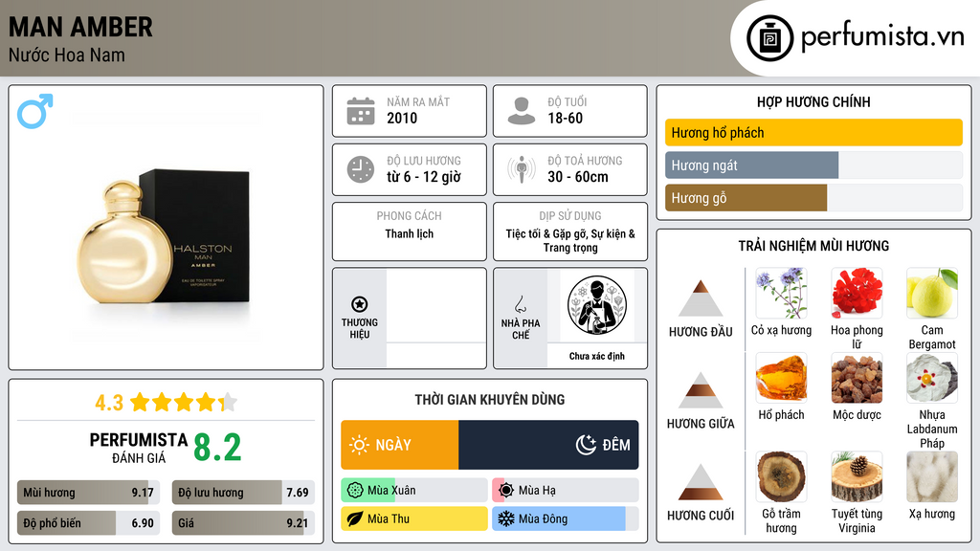This screenshot has width=980, height=551.
Task: Click the Hổ phách amber note image
Action: [781, 378]
